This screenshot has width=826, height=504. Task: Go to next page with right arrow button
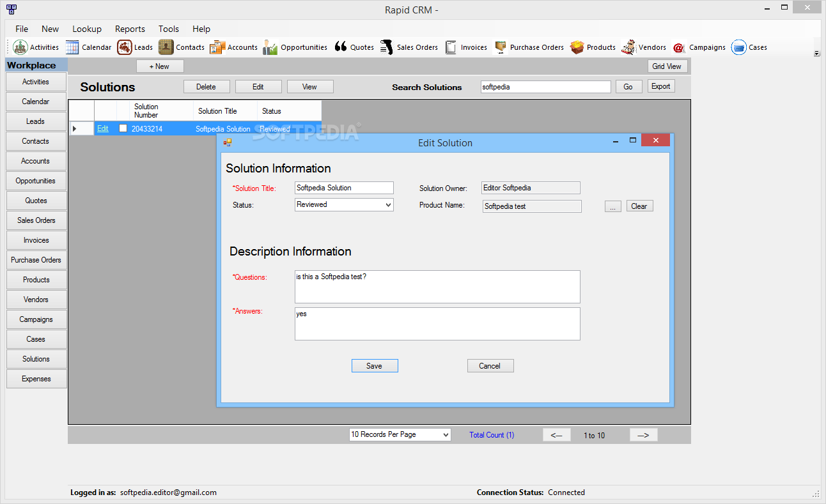click(643, 435)
